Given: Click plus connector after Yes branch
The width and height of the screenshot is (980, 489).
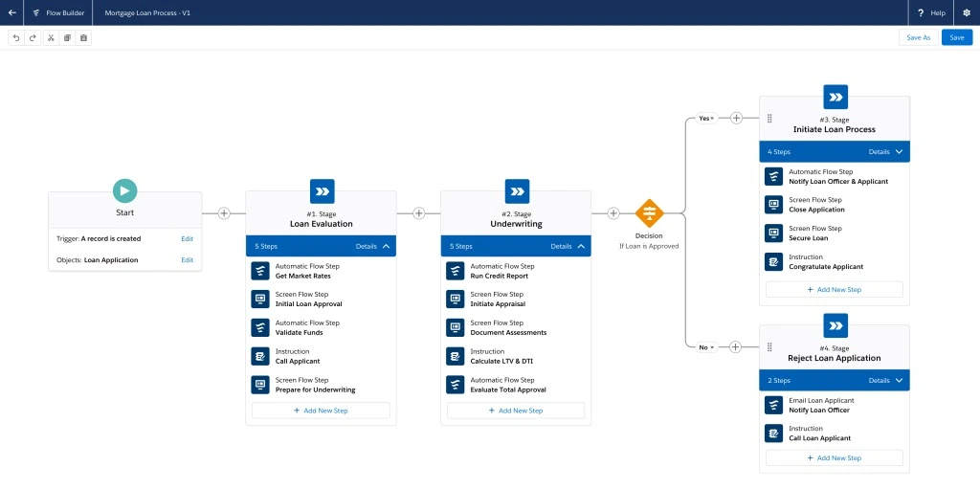Looking at the screenshot, I should (736, 119).
